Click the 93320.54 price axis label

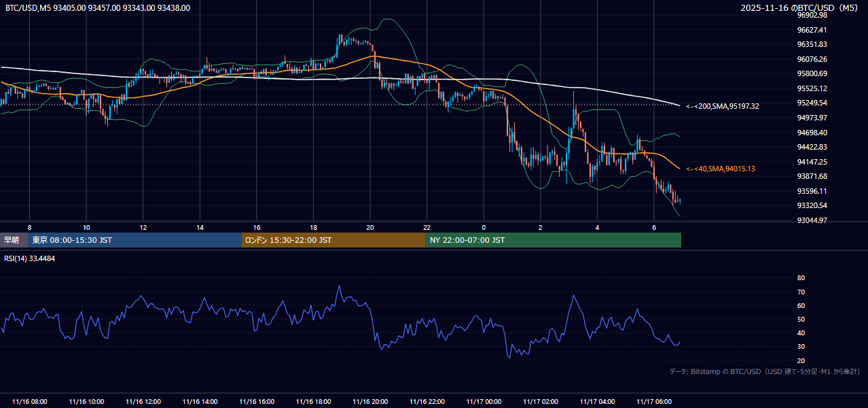pyautogui.click(x=812, y=205)
